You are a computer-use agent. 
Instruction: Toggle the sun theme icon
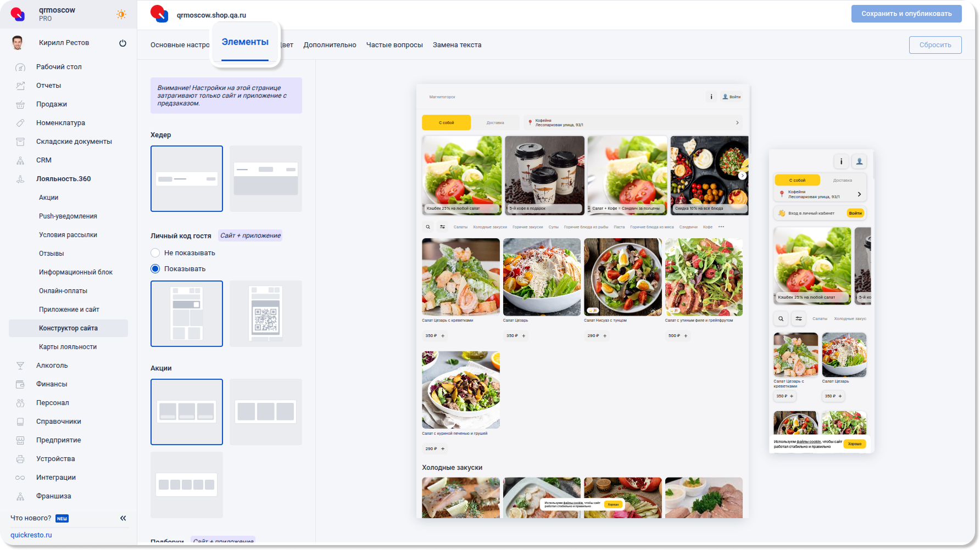(121, 14)
